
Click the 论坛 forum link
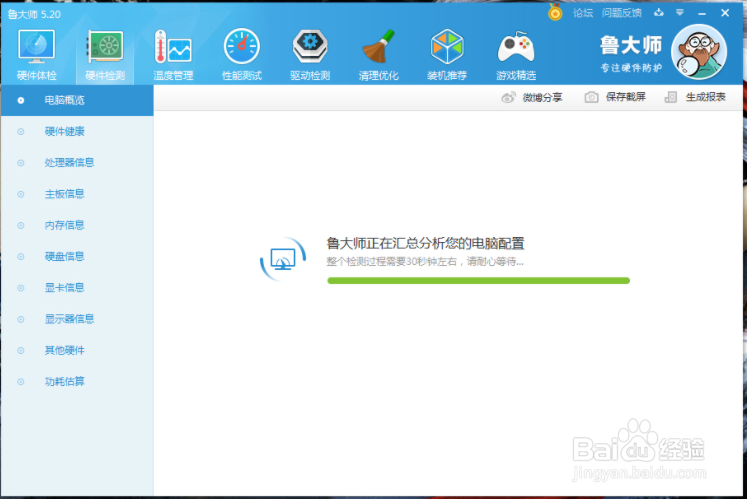pyautogui.click(x=583, y=13)
